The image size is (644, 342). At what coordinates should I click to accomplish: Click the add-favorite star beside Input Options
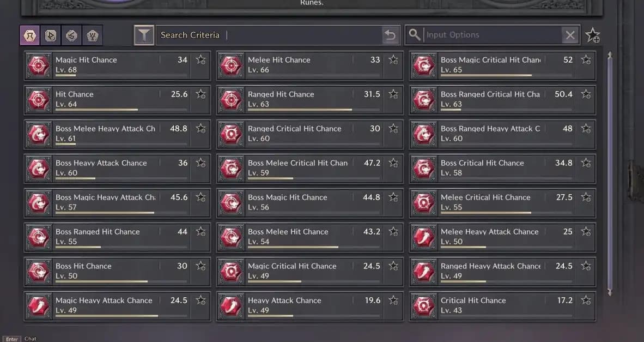592,35
